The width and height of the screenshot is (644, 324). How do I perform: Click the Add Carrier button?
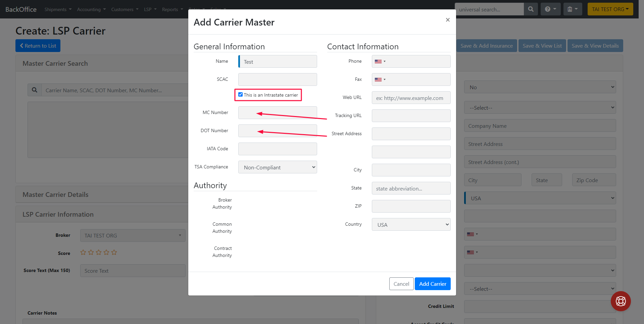(x=432, y=284)
